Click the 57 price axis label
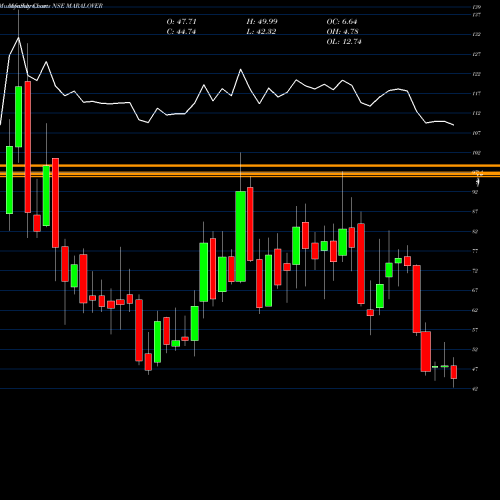Image resolution: width=500 pixels, height=500 pixels. [x=476, y=330]
